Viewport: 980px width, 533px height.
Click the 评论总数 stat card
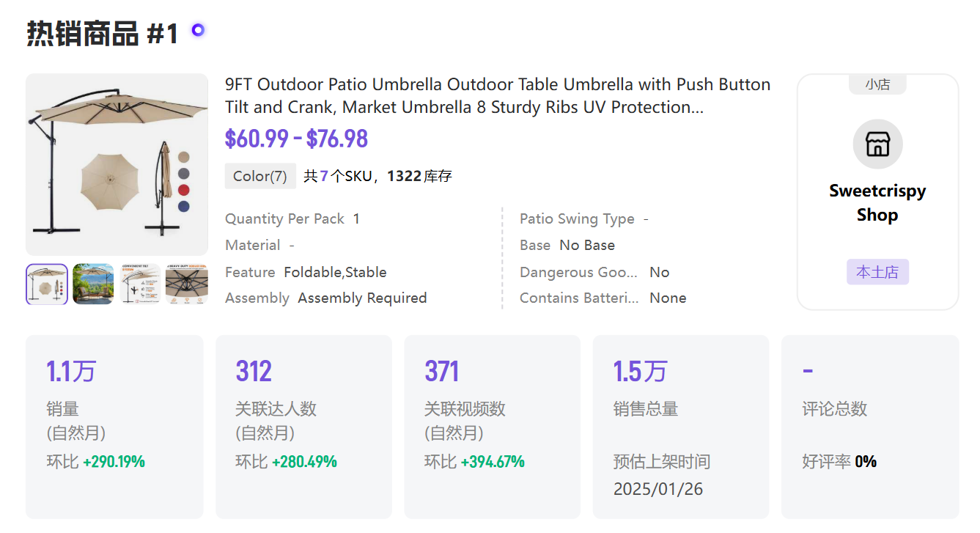(870, 427)
